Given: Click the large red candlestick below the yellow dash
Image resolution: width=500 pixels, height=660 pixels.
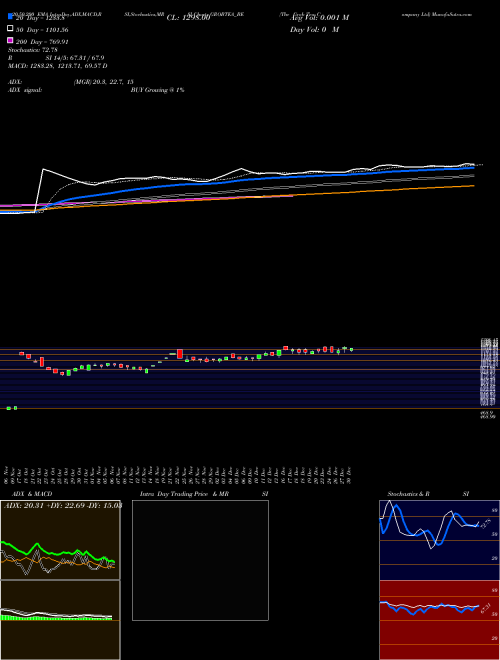Looking at the screenshot, I should click(180, 354).
